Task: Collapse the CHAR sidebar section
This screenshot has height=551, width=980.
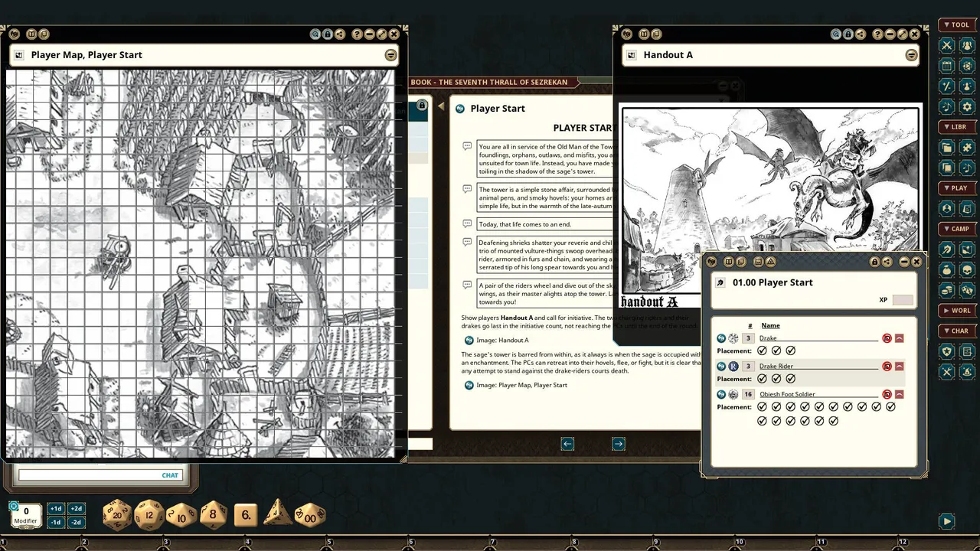Action: click(x=957, y=331)
